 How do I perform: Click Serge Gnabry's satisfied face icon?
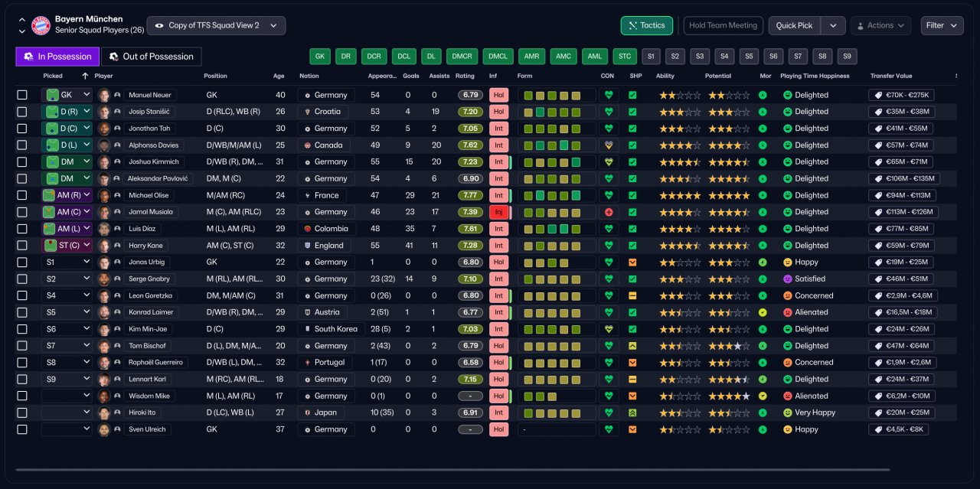786,279
